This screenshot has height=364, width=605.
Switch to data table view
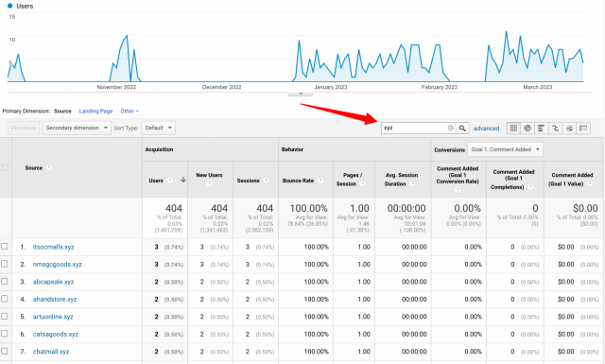click(513, 129)
